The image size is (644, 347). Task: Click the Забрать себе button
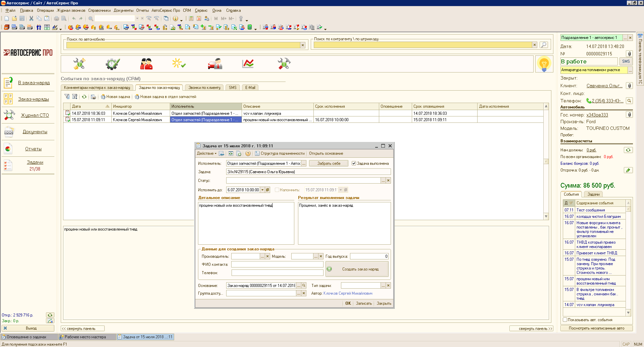click(329, 163)
